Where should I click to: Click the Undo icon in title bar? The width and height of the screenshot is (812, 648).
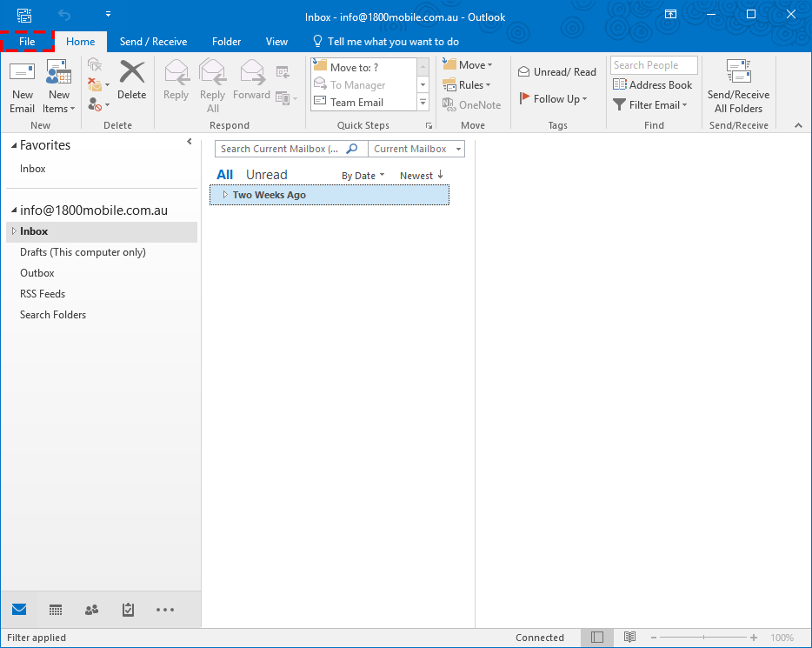pos(64,15)
